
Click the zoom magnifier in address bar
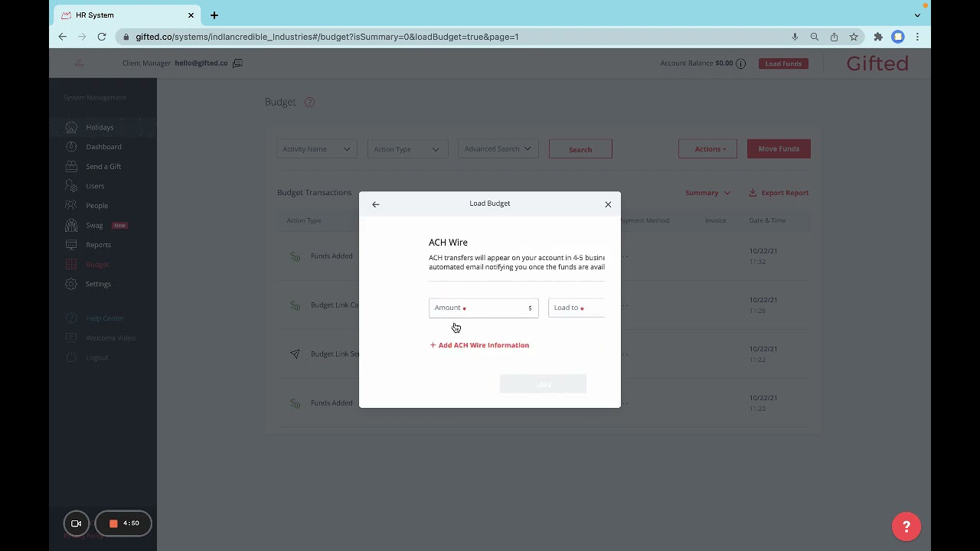click(815, 37)
